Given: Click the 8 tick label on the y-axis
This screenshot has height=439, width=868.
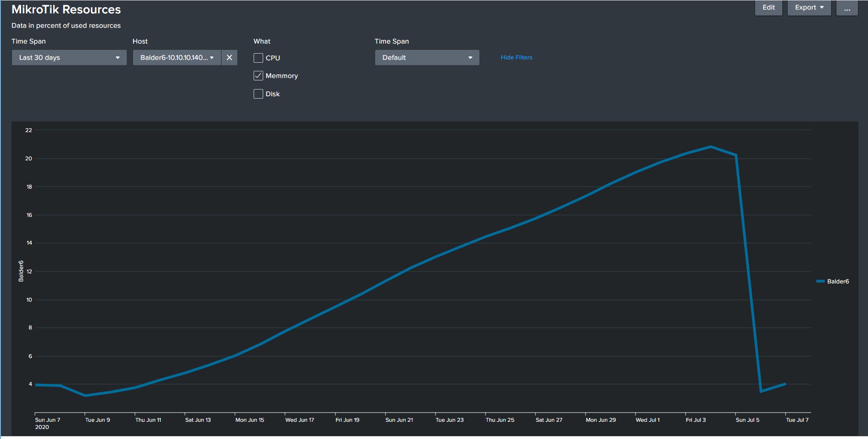Looking at the screenshot, I should (x=31, y=328).
